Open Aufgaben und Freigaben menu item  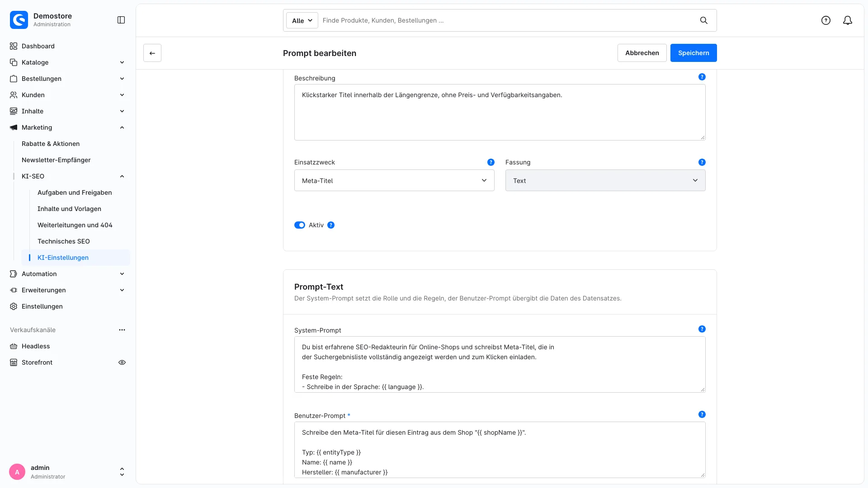coord(75,192)
